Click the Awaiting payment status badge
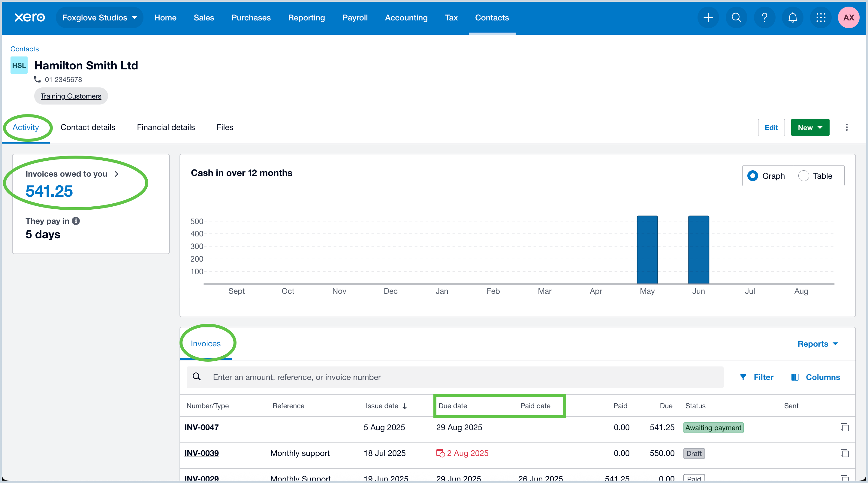Screen dimensions: 868x483 pos(713,428)
